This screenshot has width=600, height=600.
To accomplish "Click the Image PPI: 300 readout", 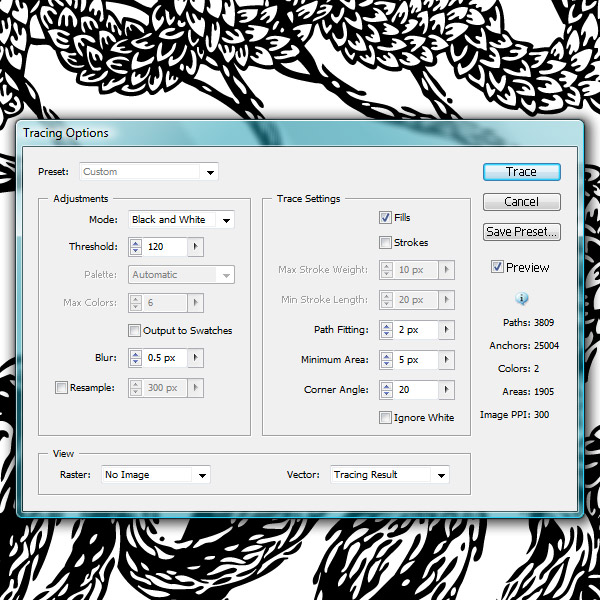I will pos(514,414).
